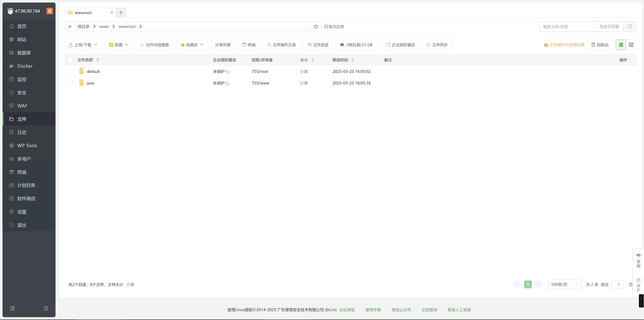
Task: Switch to grid icon view
Action: pos(631,45)
